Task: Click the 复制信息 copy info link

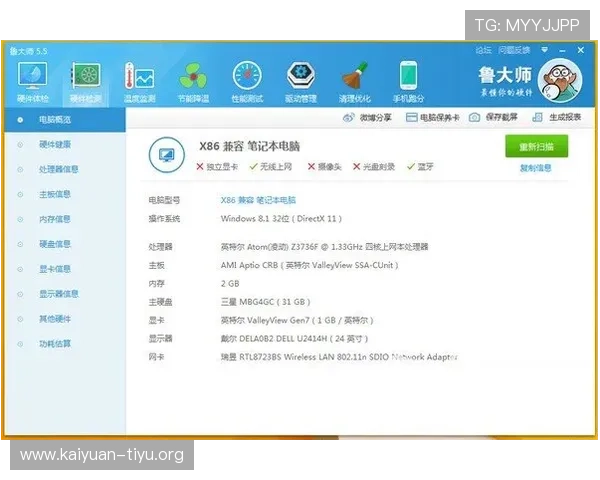Action: [536, 168]
